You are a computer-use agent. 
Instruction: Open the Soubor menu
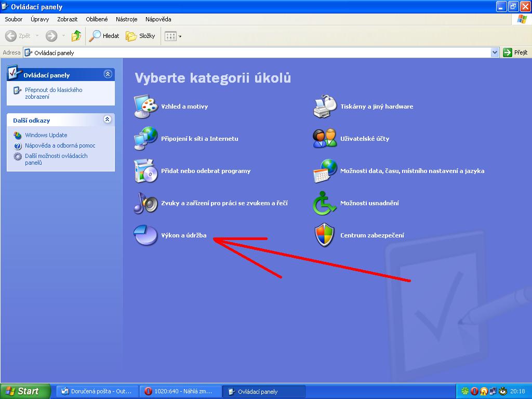pyautogui.click(x=14, y=19)
